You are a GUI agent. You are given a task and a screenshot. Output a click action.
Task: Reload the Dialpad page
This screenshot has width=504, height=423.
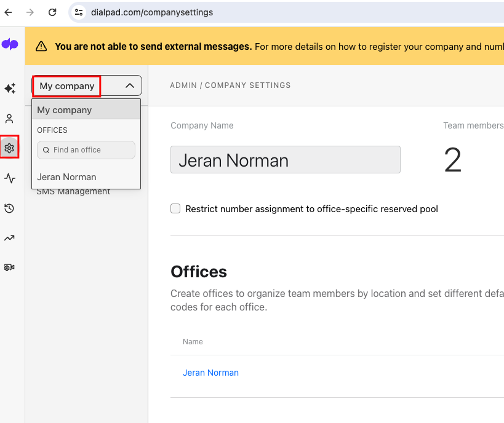[x=52, y=12]
